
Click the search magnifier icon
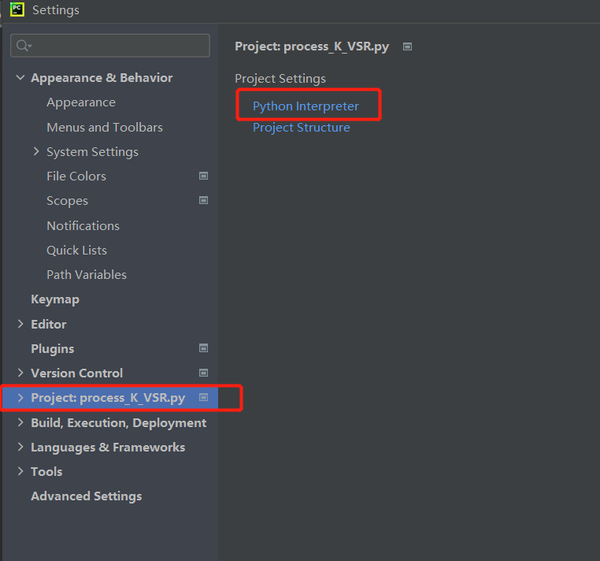[x=23, y=46]
